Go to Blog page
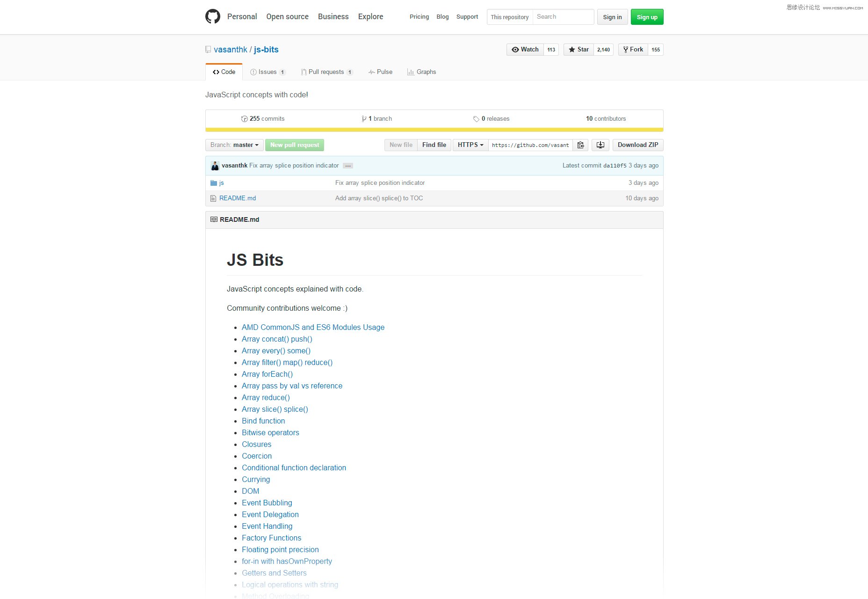The image size is (868, 599). pyautogui.click(x=442, y=17)
